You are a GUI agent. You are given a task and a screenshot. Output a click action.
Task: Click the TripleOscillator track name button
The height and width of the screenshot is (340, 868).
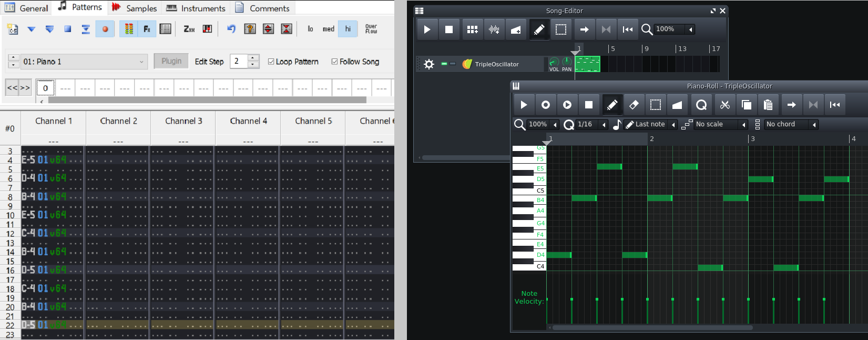(x=502, y=64)
